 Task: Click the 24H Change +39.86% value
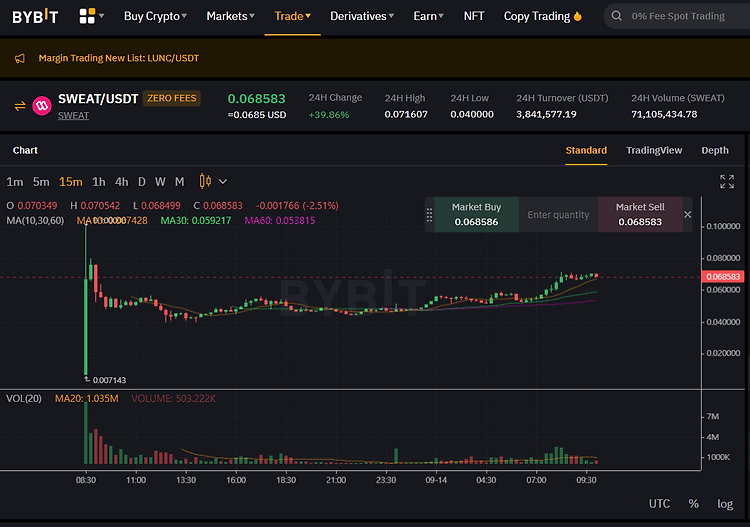coord(329,115)
